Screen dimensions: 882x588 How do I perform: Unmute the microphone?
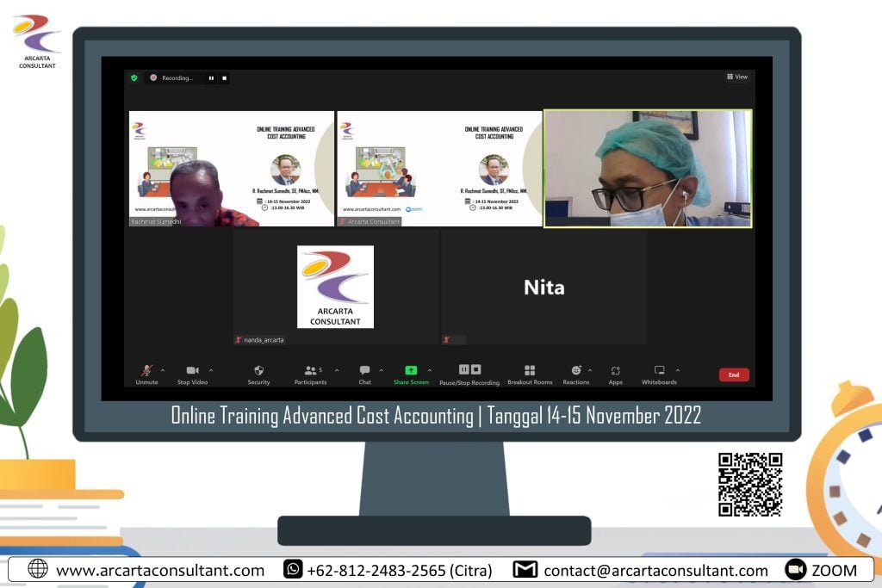coord(146,370)
